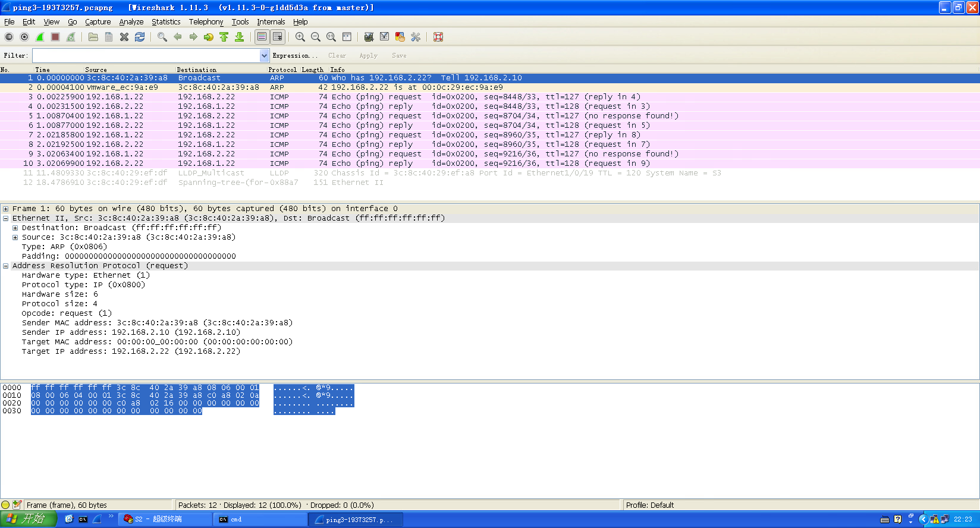The image size is (980, 528).
Task: Open the Telephony menu
Action: [206, 21]
